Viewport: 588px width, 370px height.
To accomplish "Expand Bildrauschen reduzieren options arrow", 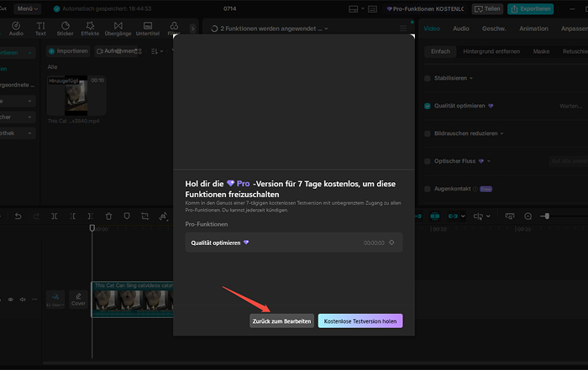I will pyautogui.click(x=501, y=133).
